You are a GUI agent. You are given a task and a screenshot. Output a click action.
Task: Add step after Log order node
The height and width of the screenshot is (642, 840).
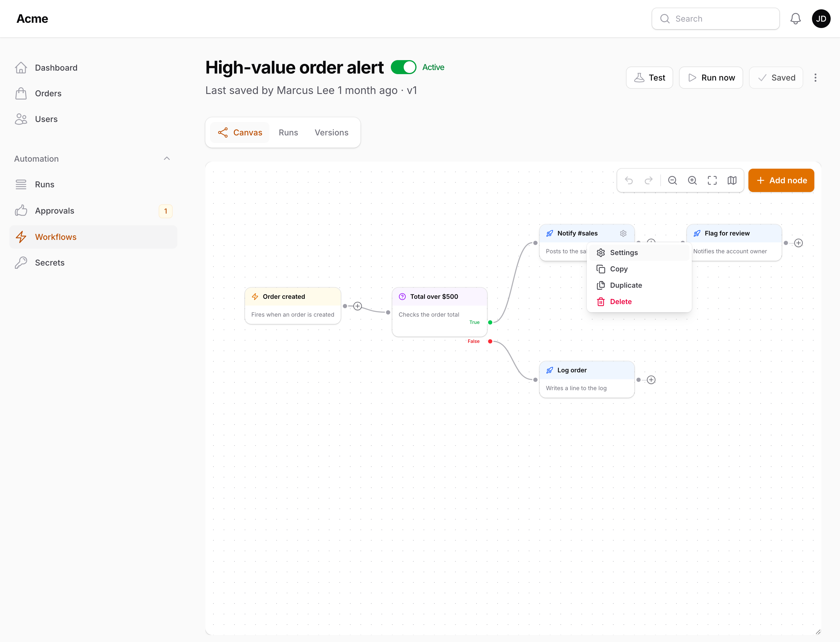[x=651, y=380]
